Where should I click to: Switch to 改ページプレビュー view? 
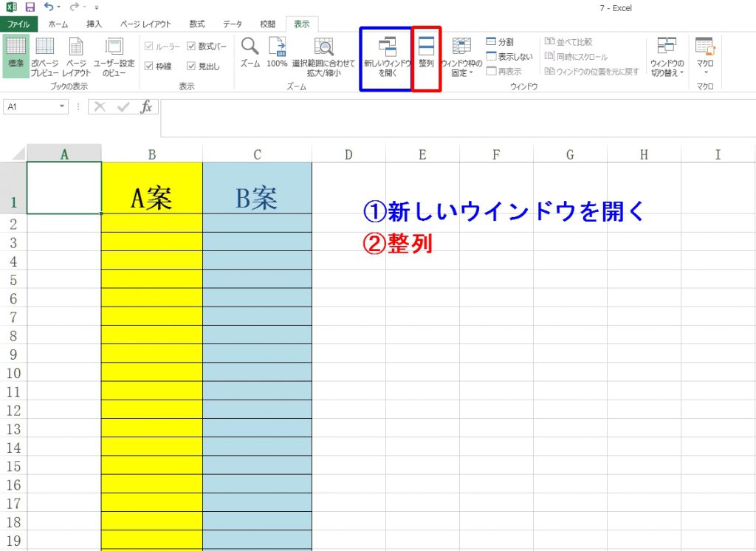coord(45,56)
